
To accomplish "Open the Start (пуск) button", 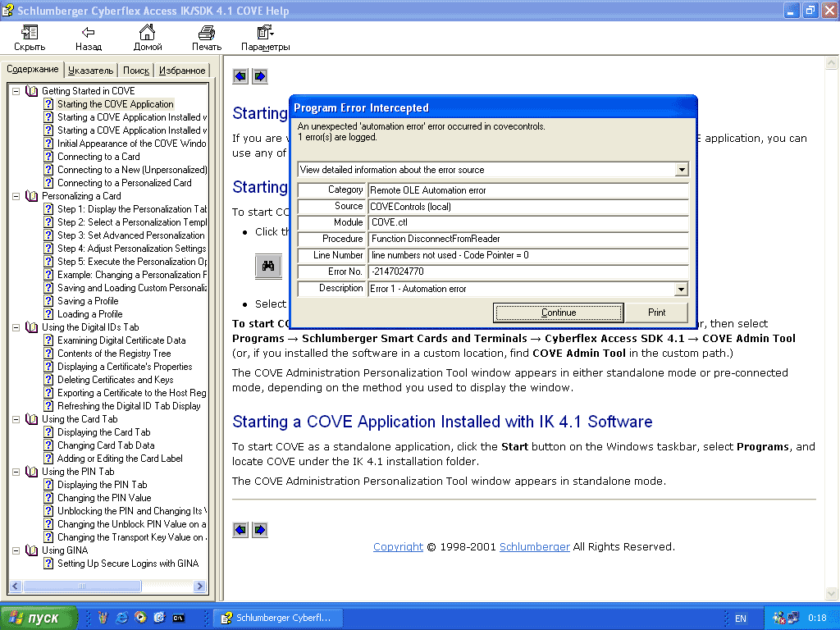I will coord(38,618).
